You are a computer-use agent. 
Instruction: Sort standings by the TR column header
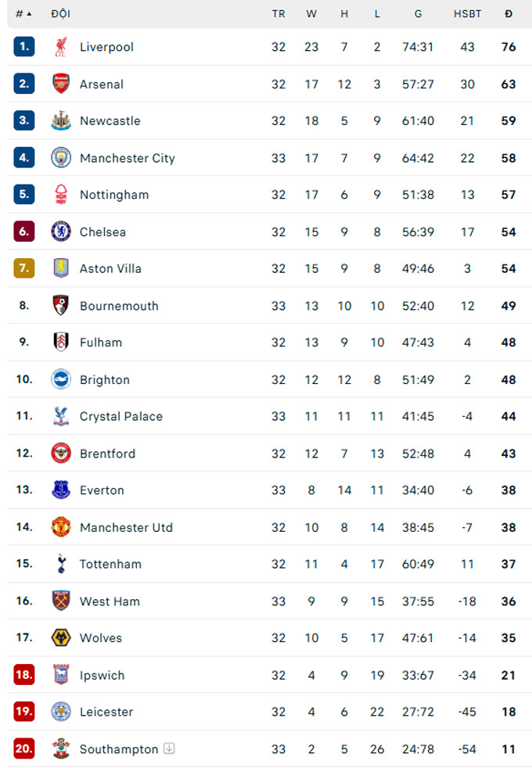click(279, 14)
